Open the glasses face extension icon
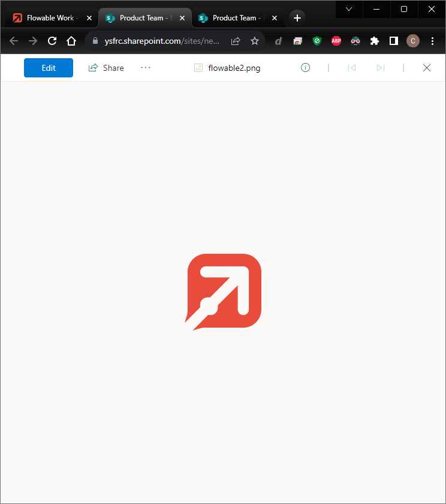The width and height of the screenshot is (446, 504). point(355,41)
